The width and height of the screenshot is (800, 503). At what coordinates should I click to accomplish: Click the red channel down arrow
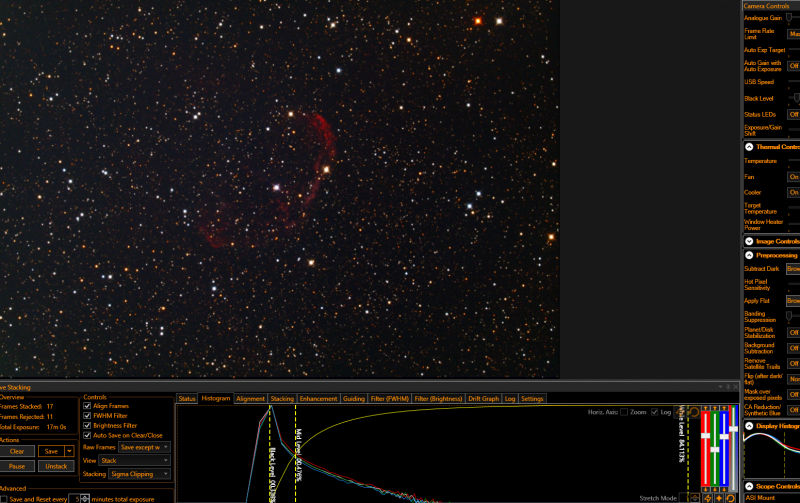coord(706,489)
